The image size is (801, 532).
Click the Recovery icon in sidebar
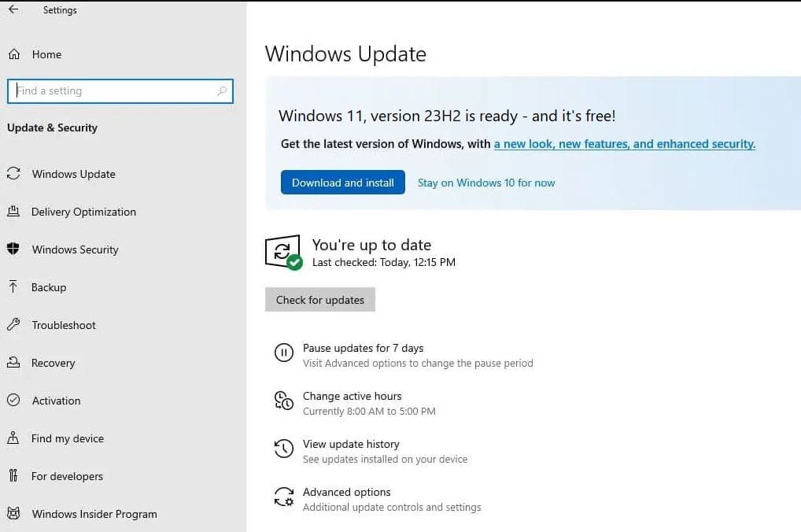[x=13, y=362]
